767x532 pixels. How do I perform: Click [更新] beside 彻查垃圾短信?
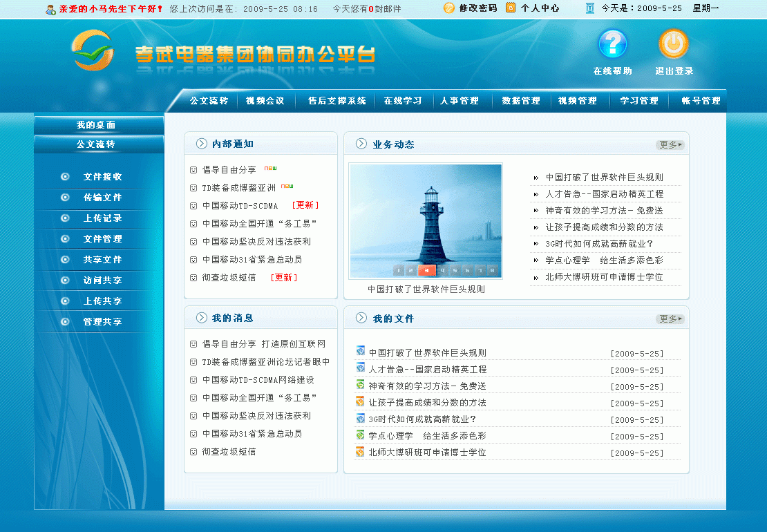284,278
